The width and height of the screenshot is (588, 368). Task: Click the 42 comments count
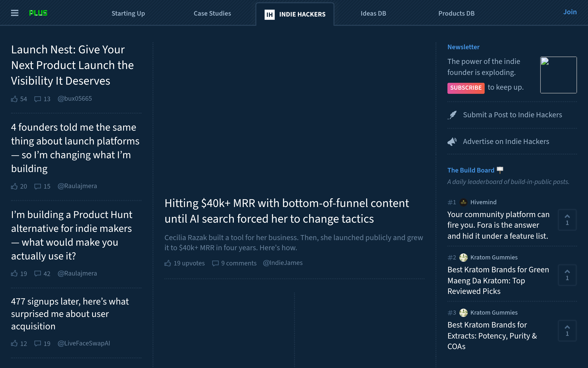pos(47,274)
